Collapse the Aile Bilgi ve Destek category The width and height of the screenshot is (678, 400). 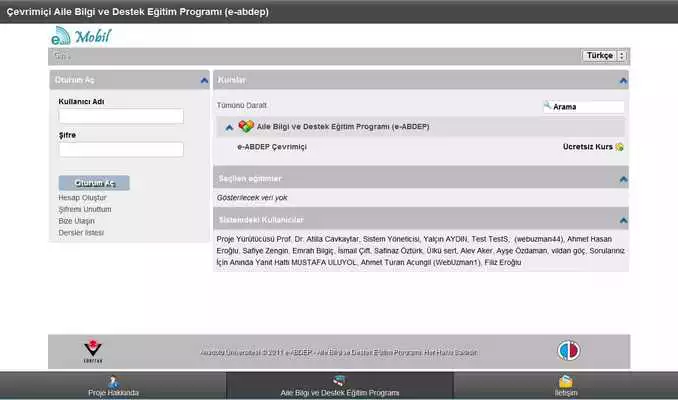click(229, 127)
